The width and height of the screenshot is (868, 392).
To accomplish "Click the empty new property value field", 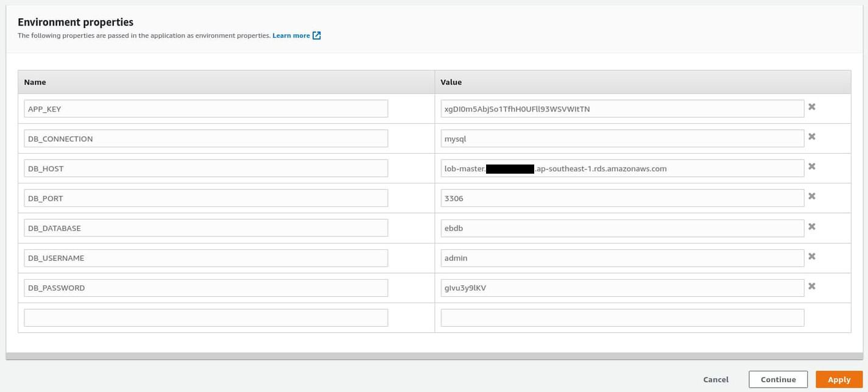I will [x=622, y=317].
